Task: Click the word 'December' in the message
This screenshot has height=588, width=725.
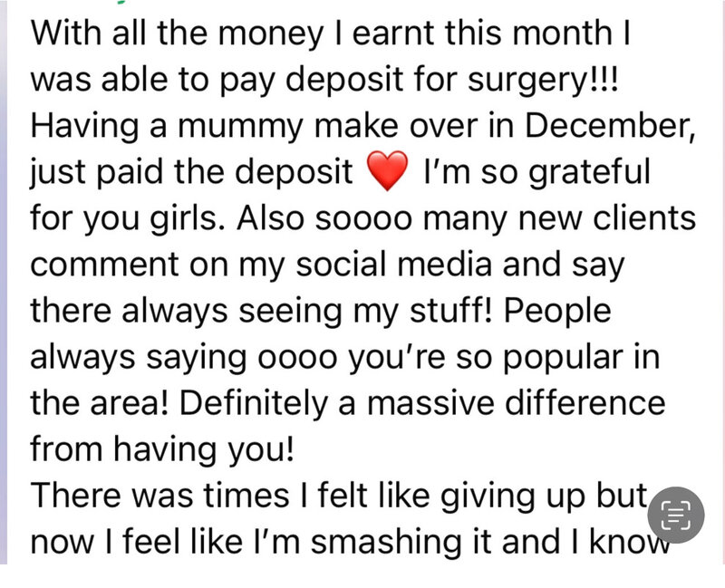Action: tap(607, 125)
